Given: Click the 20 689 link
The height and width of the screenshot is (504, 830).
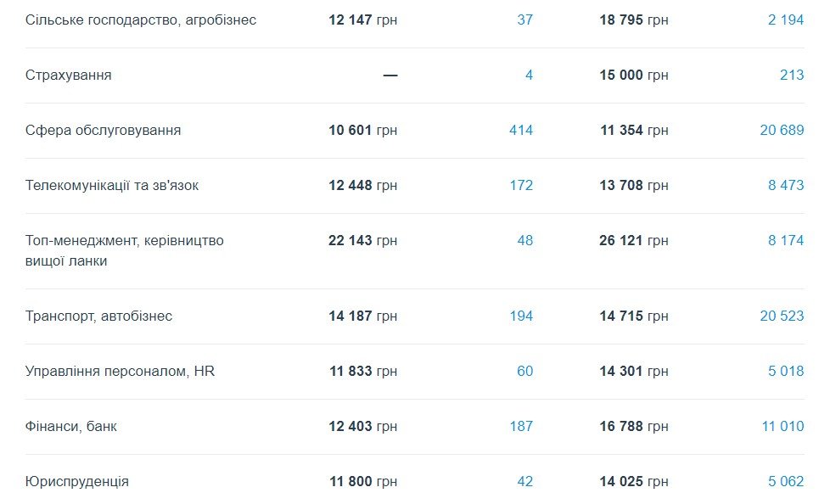Looking at the screenshot, I should (x=782, y=130).
